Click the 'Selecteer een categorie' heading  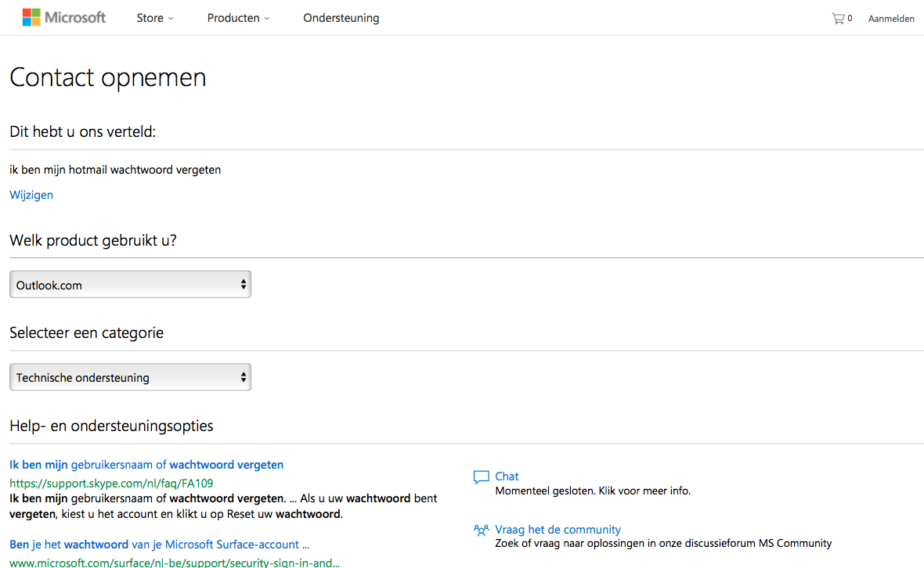click(87, 333)
